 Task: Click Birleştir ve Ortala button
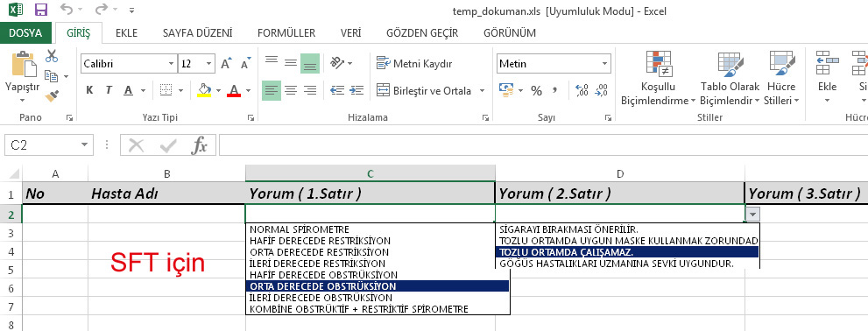[424, 90]
